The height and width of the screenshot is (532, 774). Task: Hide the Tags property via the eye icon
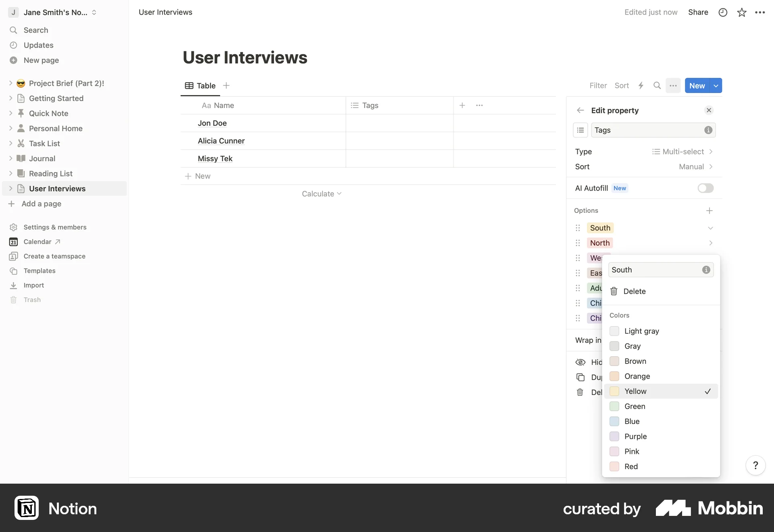pos(580,362)
